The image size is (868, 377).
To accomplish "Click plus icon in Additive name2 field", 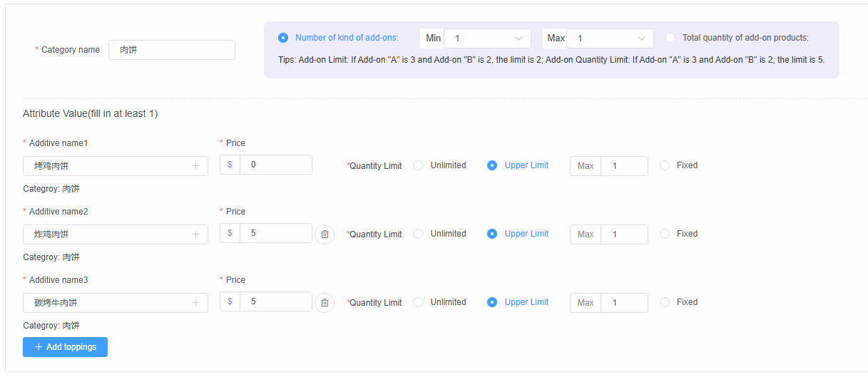I will (195, 234).
